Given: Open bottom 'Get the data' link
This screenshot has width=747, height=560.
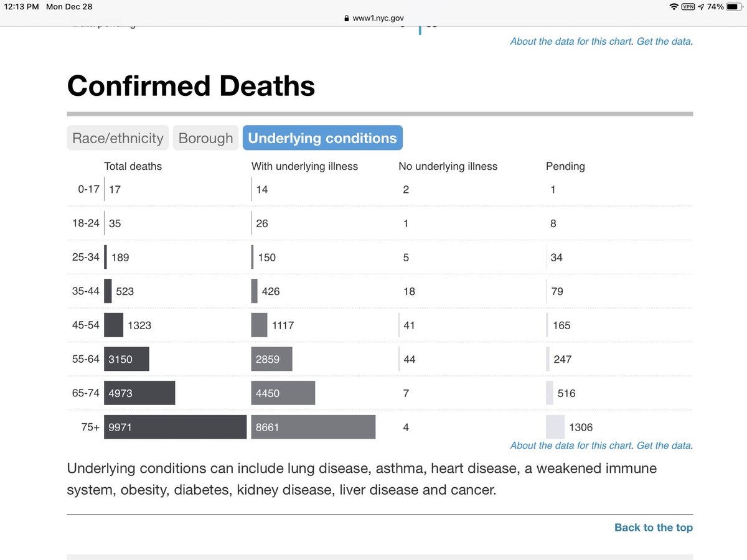Looking at the screenshot, I should pos(664,446).
